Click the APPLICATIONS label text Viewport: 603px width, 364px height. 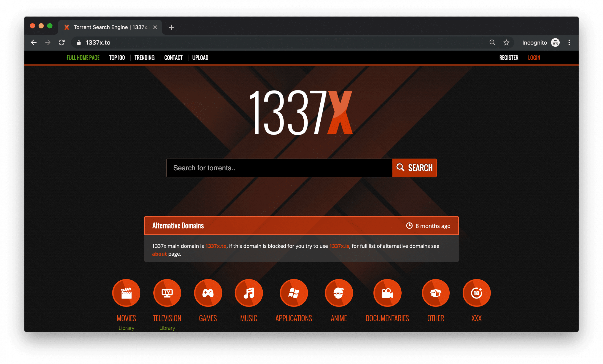tap(294, 318)
